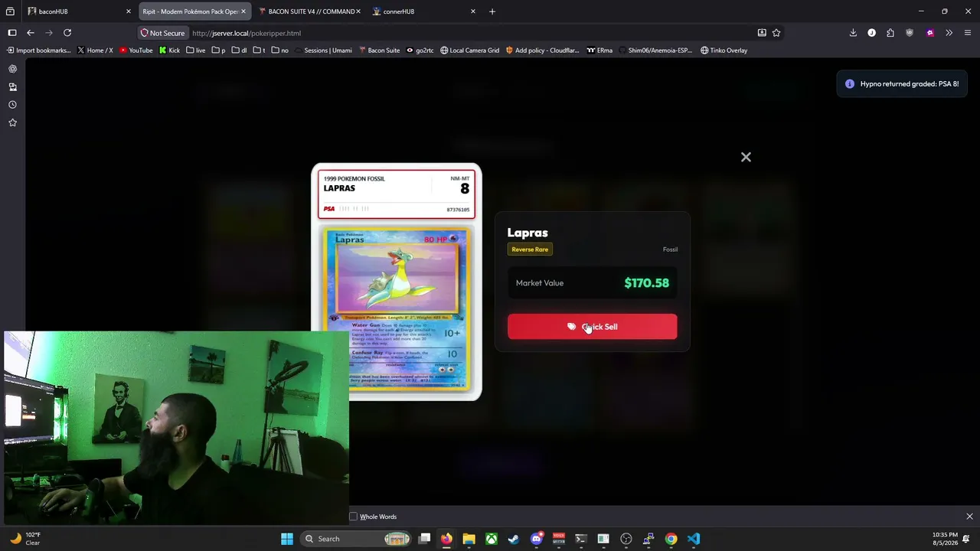The height and width of the screenshot is (551, 980).
Task: Toggle the browser sidebar button
Action: (x=12, y=33)
